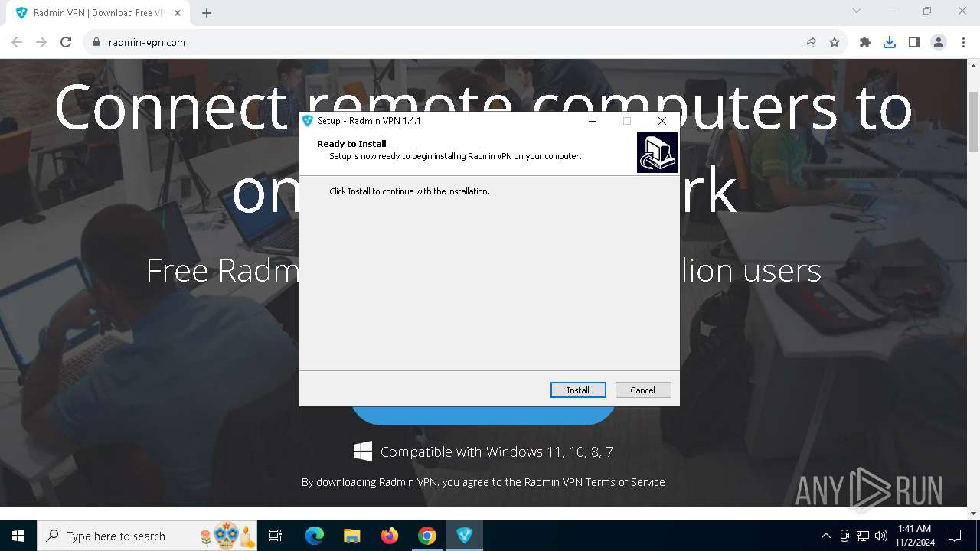The image size is (980, 551).
Task: Open Chrome extensions puzzle icon
Action: click(865, 42)
